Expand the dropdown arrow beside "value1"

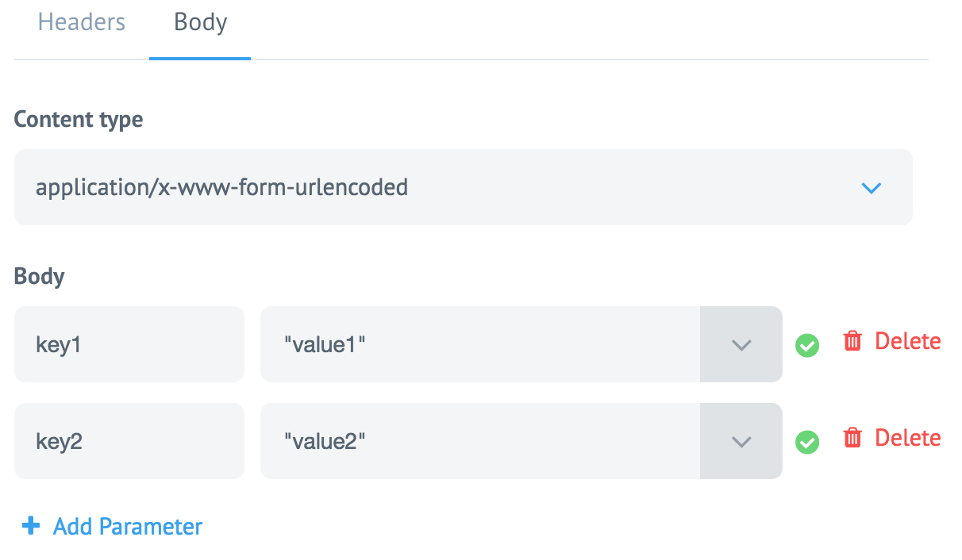[741, 345]
